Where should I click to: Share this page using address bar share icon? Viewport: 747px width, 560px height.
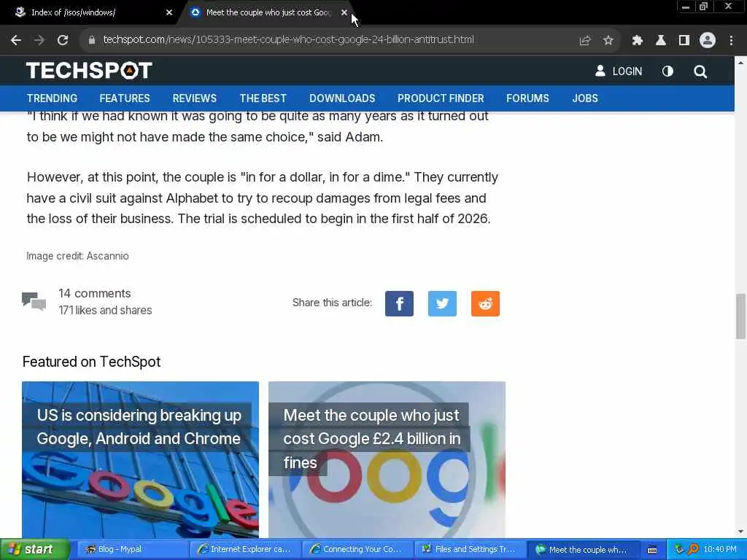pos(584,41)
